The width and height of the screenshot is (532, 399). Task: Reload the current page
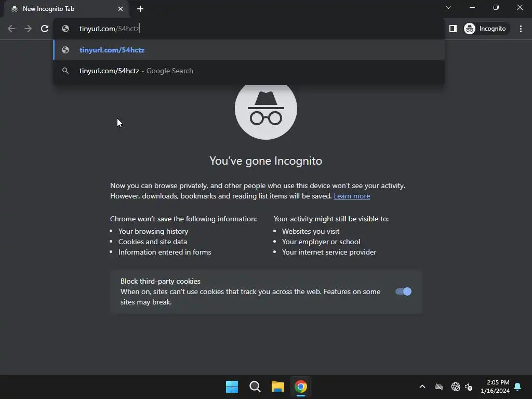click(x=45, y=29)
